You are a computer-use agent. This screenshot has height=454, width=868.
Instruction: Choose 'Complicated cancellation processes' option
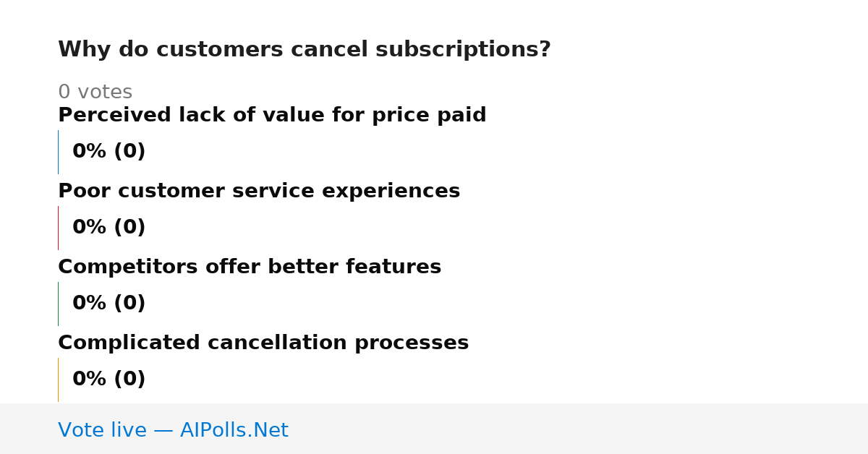tap(263, 343)
